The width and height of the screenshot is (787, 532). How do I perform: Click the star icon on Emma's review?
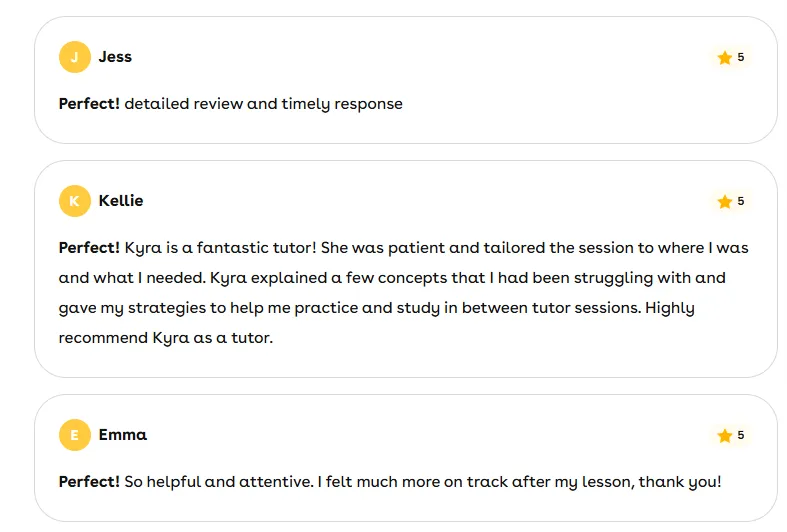coord(725,436)
